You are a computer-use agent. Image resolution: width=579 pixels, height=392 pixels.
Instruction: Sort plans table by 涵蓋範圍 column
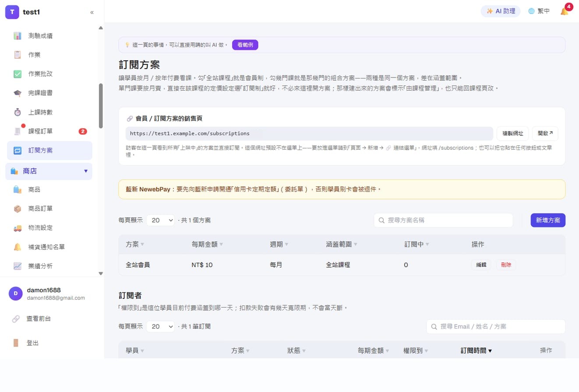(x=342, y=245)
